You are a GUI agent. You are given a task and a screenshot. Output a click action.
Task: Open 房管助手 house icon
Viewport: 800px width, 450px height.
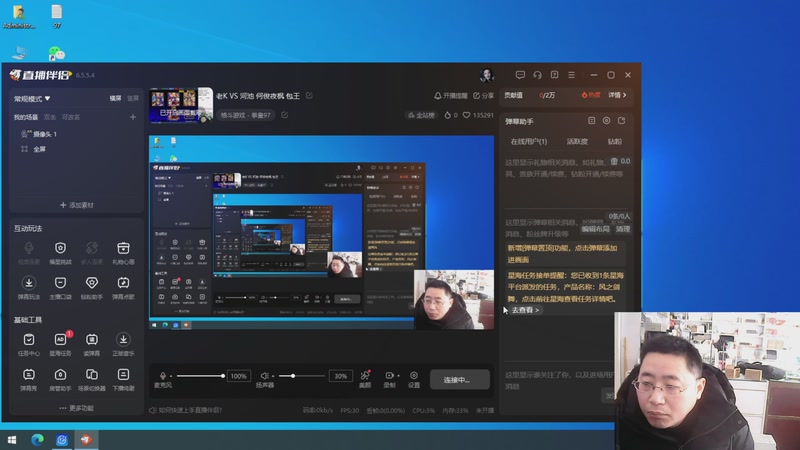pos(60,374)
